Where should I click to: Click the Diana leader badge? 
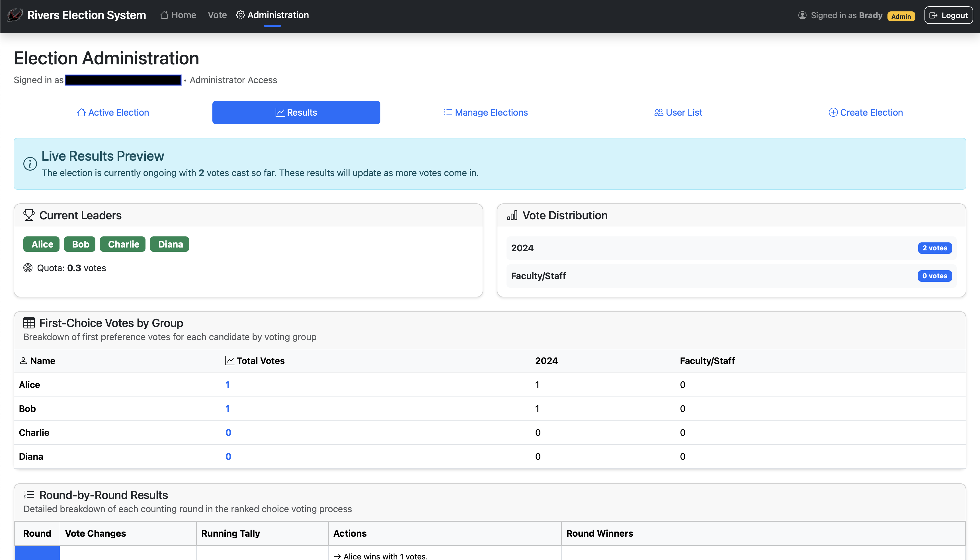click(169, 244)
